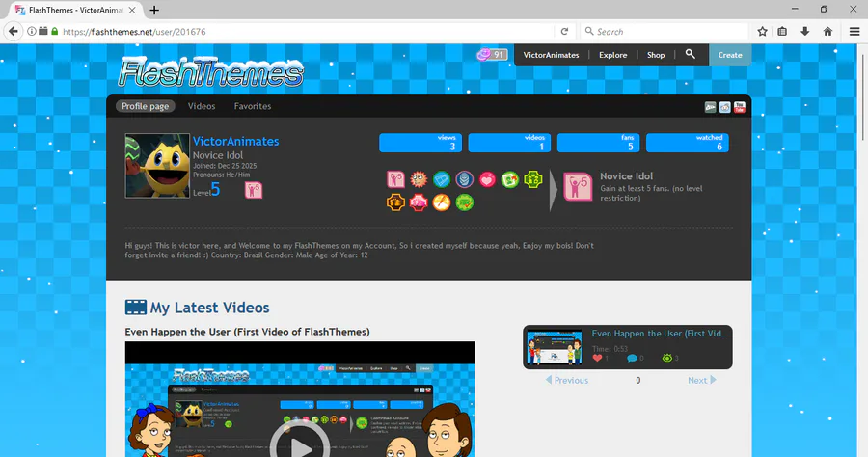Click the Create button
The width and height of the screenshot is (868, 457).
tap(730, 55)
